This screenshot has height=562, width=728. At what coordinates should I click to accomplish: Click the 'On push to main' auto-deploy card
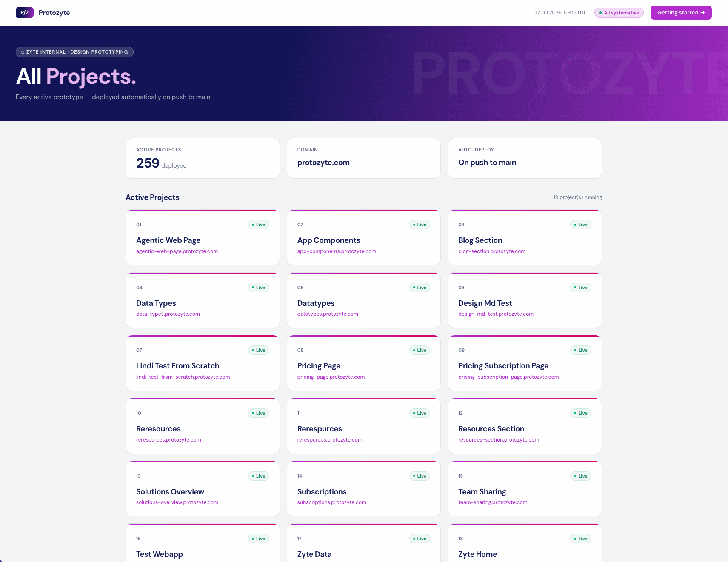tap(525, 158)
